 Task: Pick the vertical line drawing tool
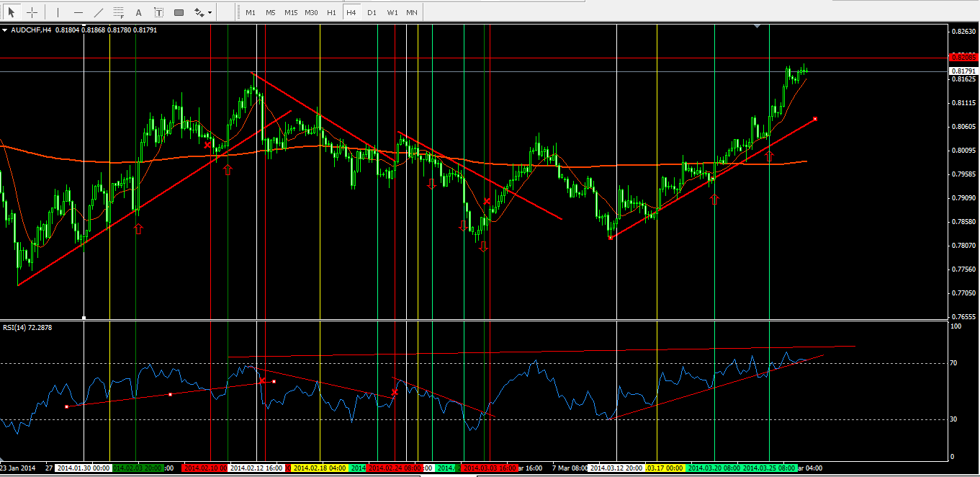58,12
